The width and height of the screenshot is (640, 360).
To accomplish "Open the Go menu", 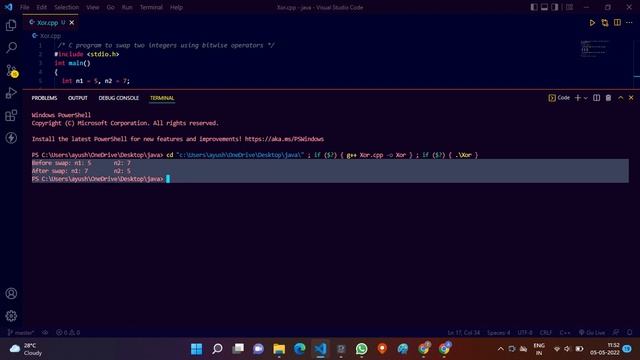I will [x=110, y=7].
